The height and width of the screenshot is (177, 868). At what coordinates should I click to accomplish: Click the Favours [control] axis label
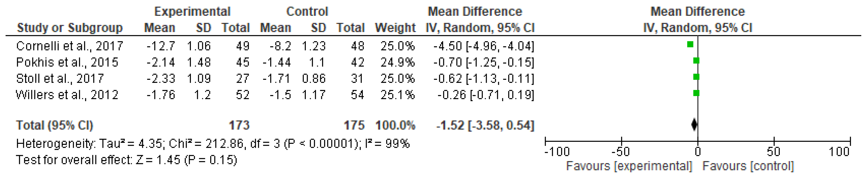click(x=748, y=166)
